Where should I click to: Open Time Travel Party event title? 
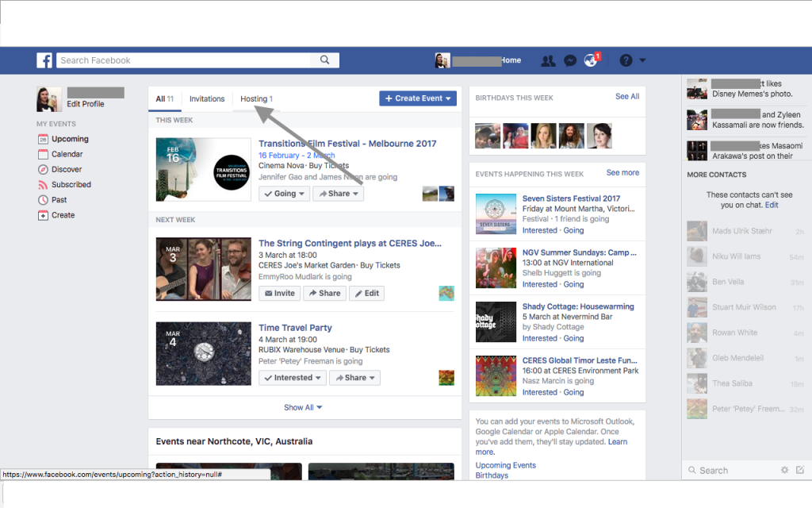click(x=295, y=328)
